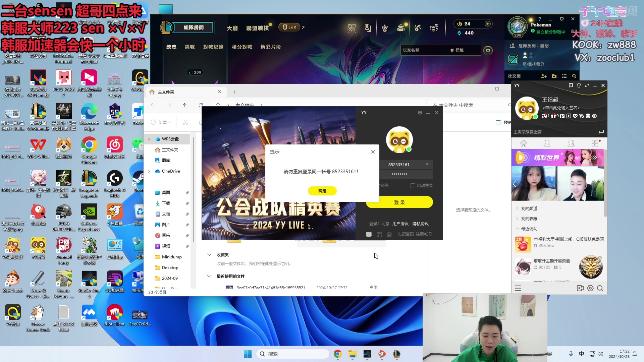The width and height of the screenshot is (644, 362).
Task: Open the 新建 dropdown in Explorer toolbar
Action: click(161, 123)
